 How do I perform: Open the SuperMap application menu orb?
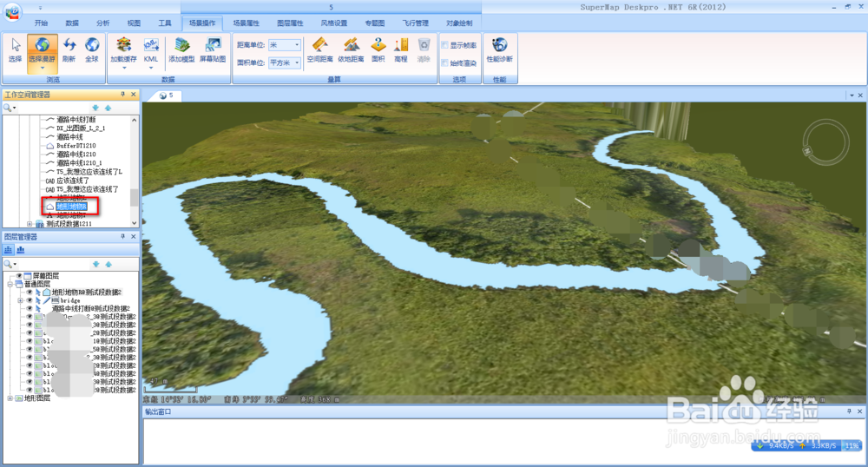pyautogui.click(x=12, y=11)
